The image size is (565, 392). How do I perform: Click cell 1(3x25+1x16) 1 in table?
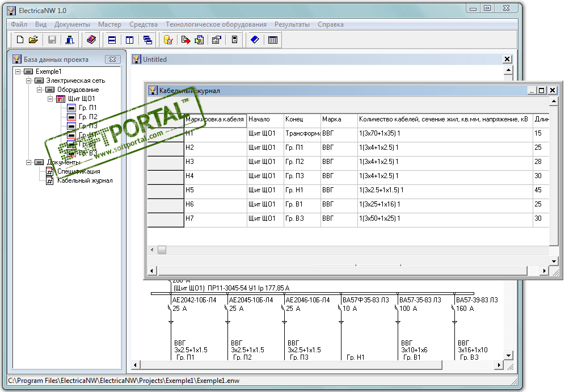click(445, 206)
